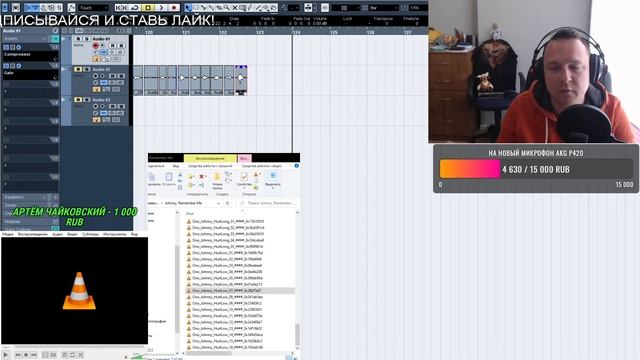The image size is (640, 360).
Task: Click the Explorer search field
Action: pyautogui.click(x=267, y=203)
